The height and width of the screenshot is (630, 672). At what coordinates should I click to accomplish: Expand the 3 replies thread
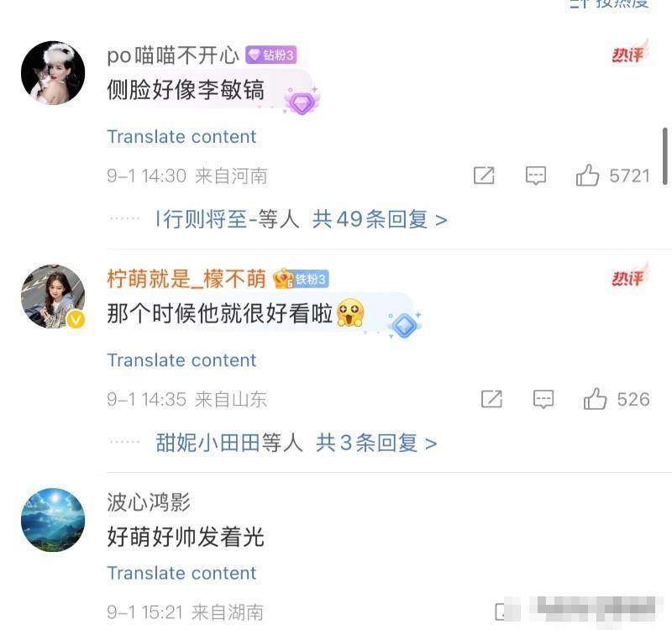(376, 443)
